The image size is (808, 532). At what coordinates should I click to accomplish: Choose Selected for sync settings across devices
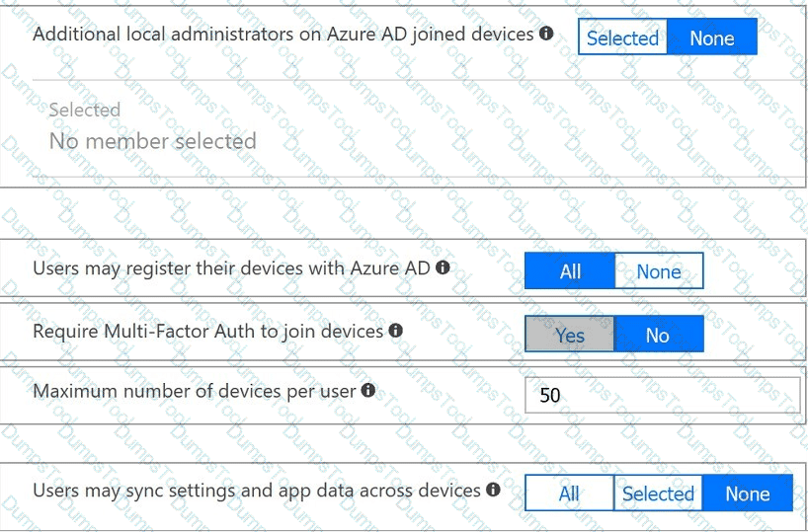[x=658, y=494]
